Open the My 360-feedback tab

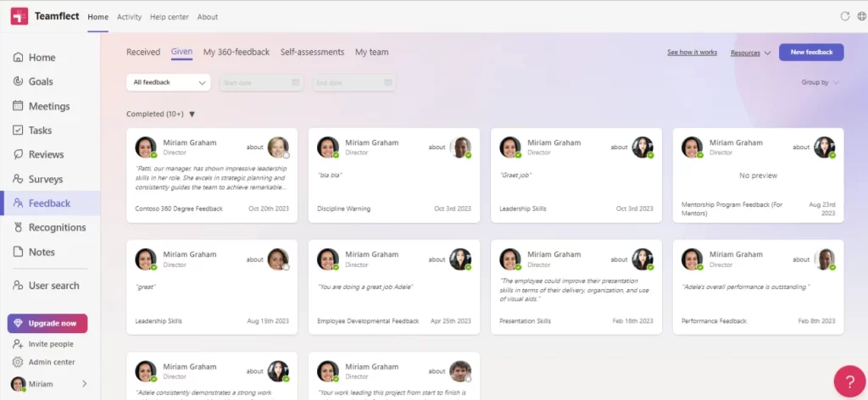tap(236, 52)
